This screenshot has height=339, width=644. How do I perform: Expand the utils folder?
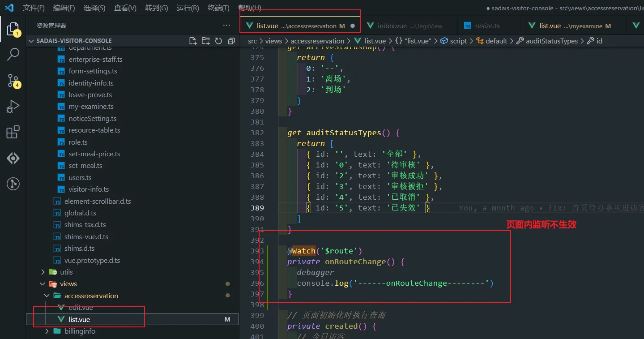tap(66, 272)
